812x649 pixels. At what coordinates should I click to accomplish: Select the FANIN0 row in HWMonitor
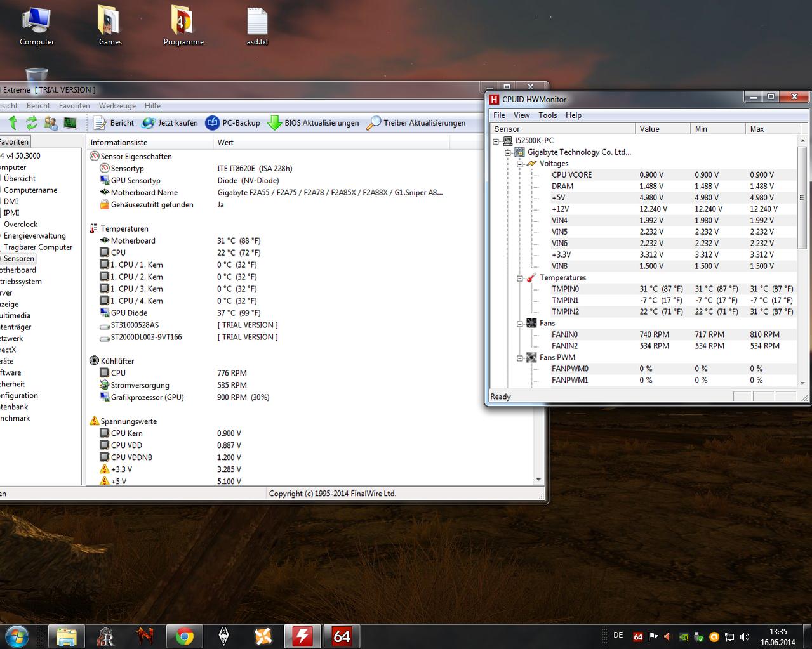click(643, 335)
